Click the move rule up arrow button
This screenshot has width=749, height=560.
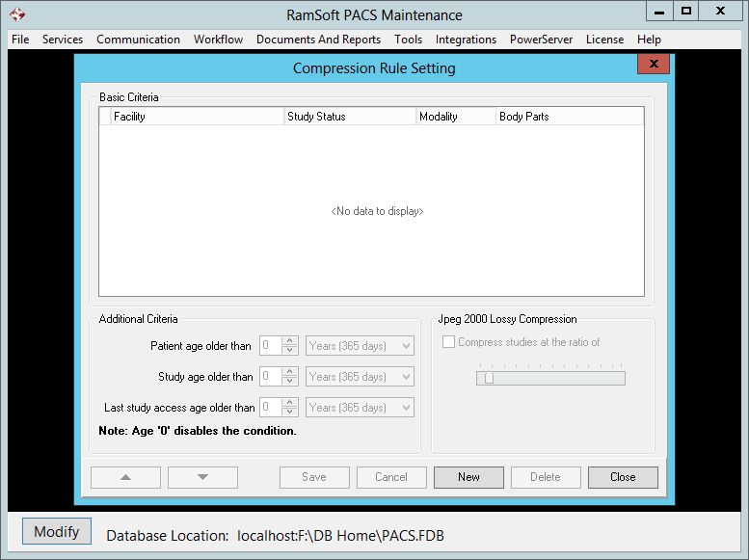[125, 477]
